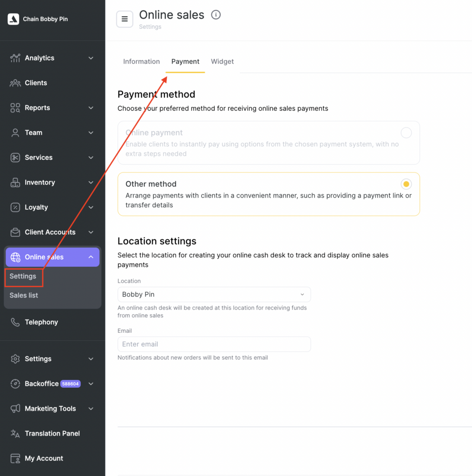Expand the Reports menu chevron

[91, 108]
